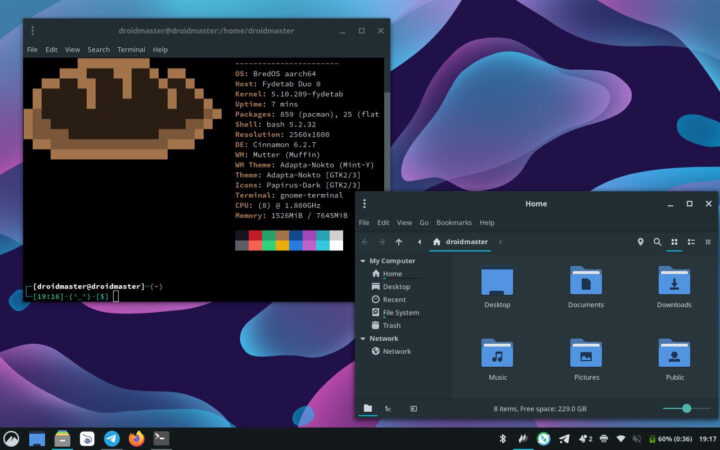Click the search magnifier in the file manager toolbar
Image resolution: width=720 pixels, height=450 pixels.
coord(657,242)
